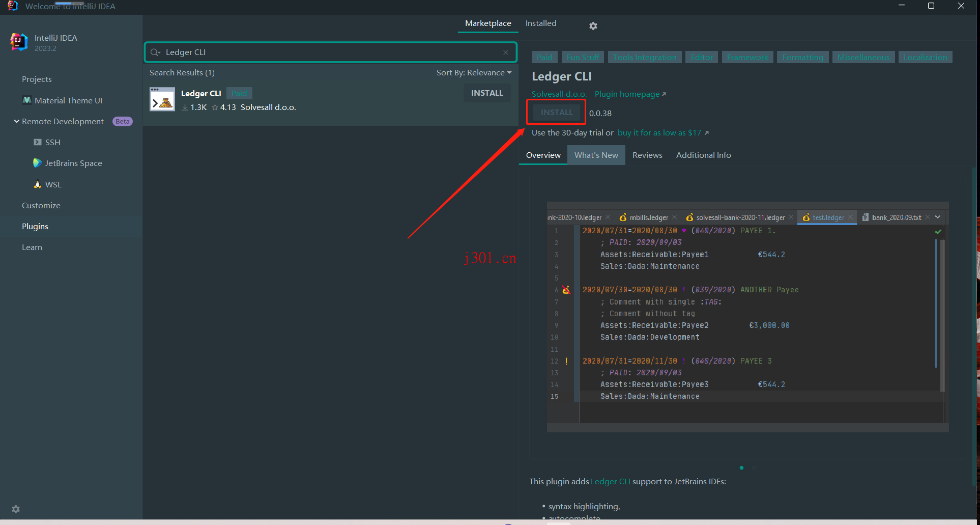Open the bottom-left options gear

tap(16, 509)
